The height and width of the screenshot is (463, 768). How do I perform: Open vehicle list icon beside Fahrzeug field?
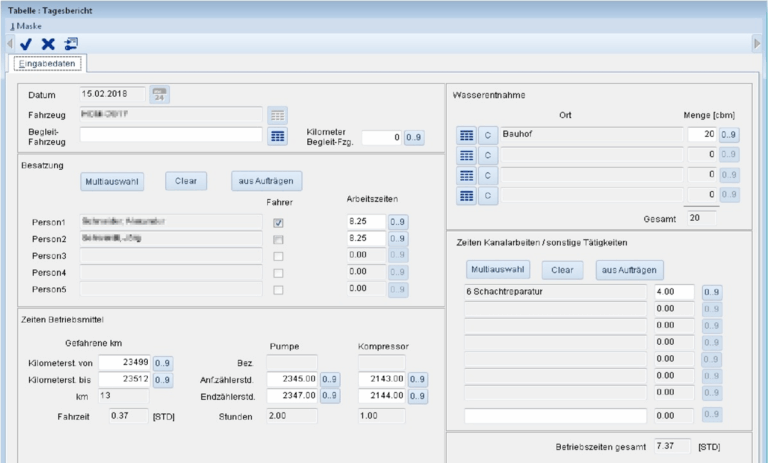click(x=278, y=115)
